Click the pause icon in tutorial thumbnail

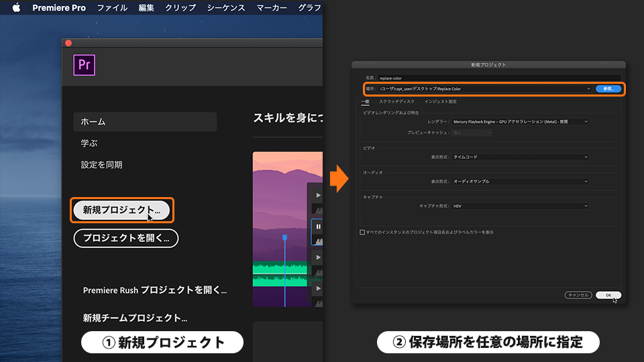pyautogui.click(x=318, y=227)
